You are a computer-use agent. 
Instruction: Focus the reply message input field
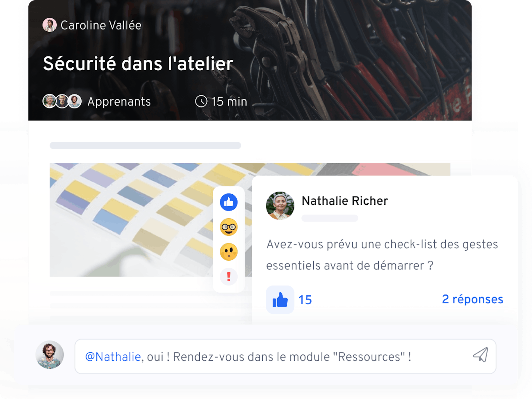pyautogui.click(x=285, y=356)
